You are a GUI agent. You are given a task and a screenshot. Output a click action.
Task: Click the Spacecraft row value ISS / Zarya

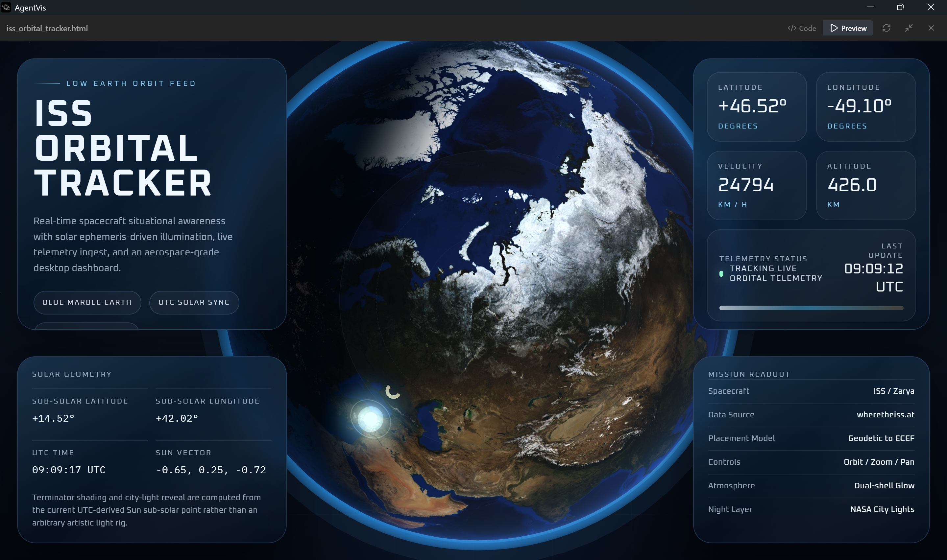(x=894, y=391)
